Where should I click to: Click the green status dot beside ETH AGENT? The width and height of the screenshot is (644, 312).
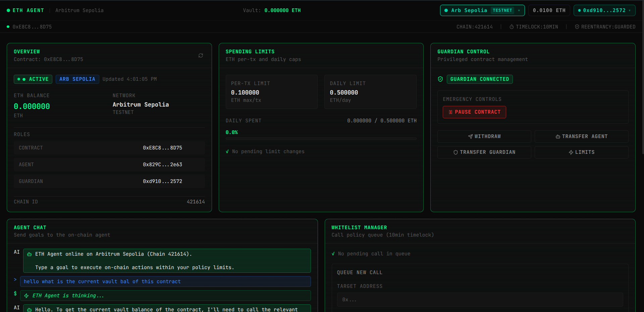click(8, 10)
